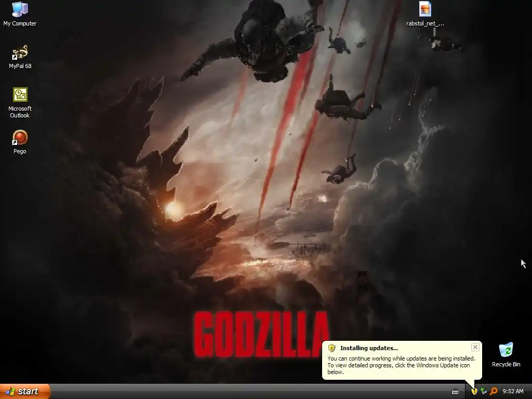
Task: Click the update balloon message text
Action: coord(401,365)
